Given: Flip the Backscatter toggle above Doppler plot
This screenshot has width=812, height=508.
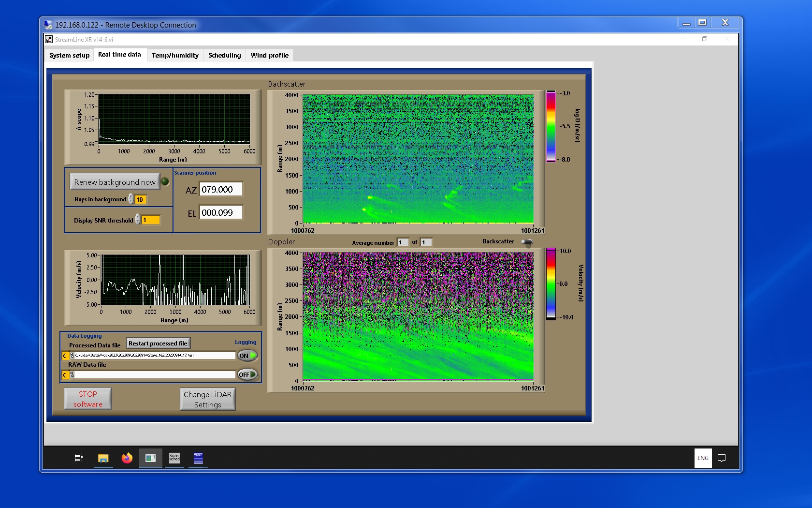Looking at the screenshot, I should pyautogui.click(x=527, y=242).
